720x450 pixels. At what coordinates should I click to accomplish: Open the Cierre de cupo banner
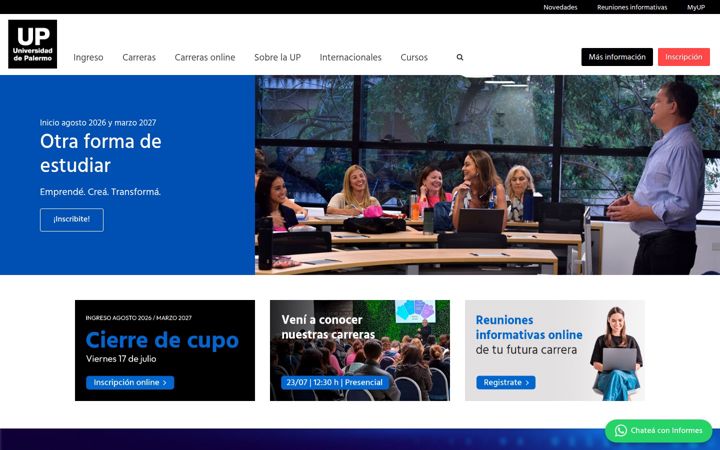pyautogui.click(x=165, y=350)
